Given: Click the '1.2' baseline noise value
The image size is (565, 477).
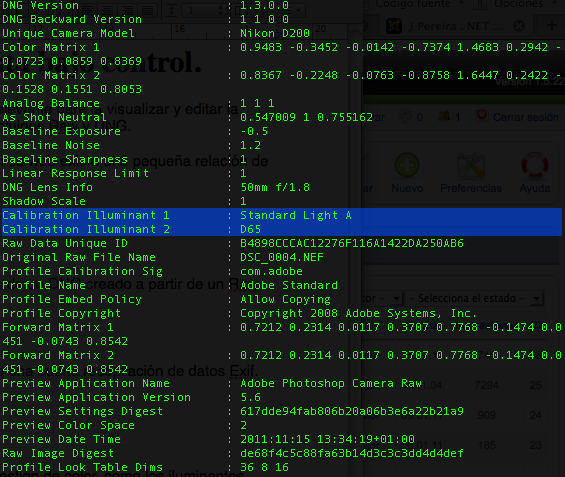Looking at the screenshot, I should (250, 145).
